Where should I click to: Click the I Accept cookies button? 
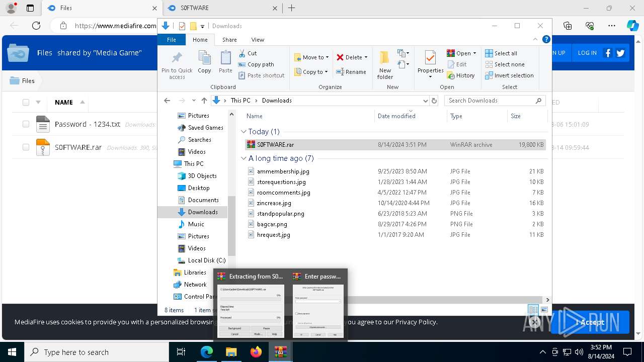[590, 322]
